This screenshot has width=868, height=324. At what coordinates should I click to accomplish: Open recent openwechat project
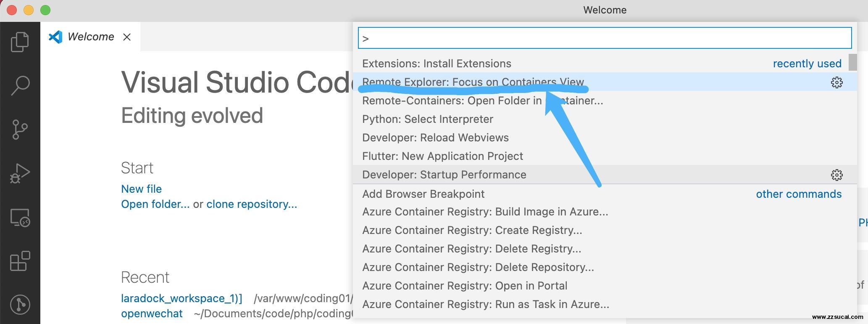[152, 314]
